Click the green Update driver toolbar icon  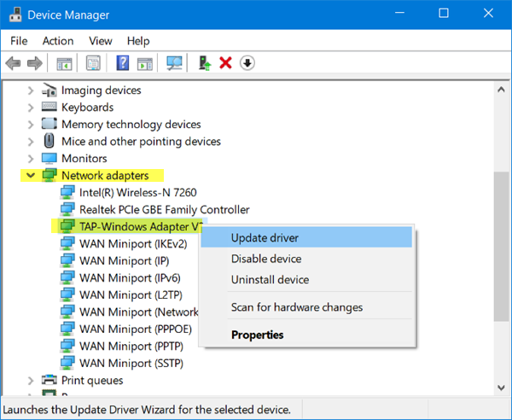point(205,63)
